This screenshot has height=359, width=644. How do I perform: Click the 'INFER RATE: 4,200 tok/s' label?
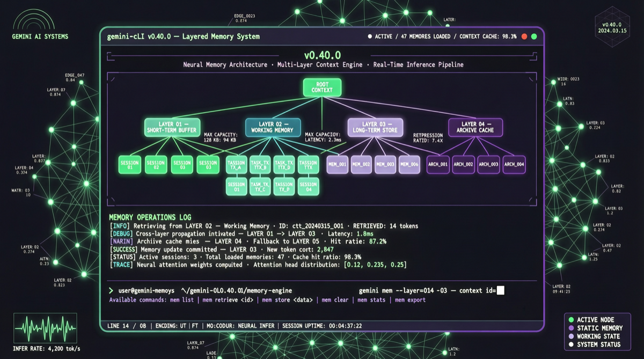click(47, 349)
